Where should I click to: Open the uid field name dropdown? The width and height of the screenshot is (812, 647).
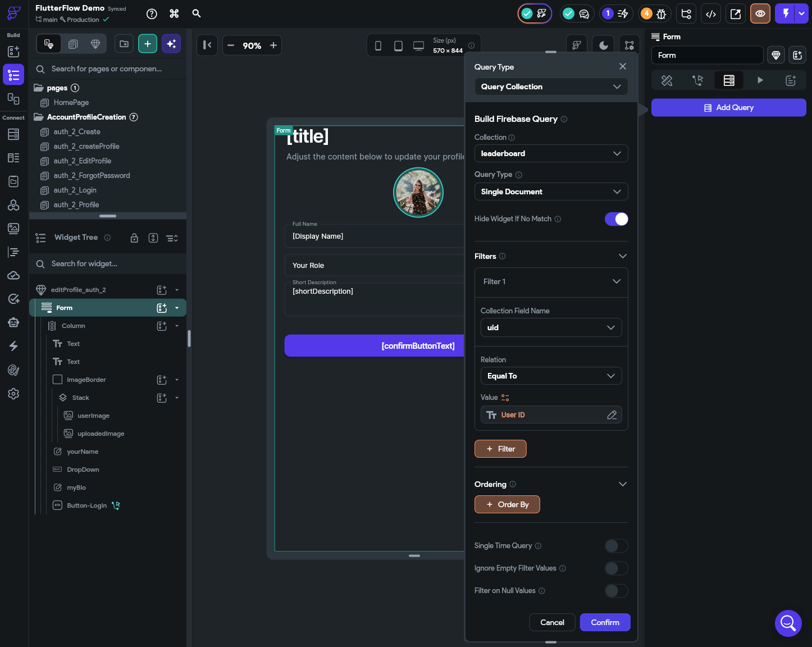point(551,327)
